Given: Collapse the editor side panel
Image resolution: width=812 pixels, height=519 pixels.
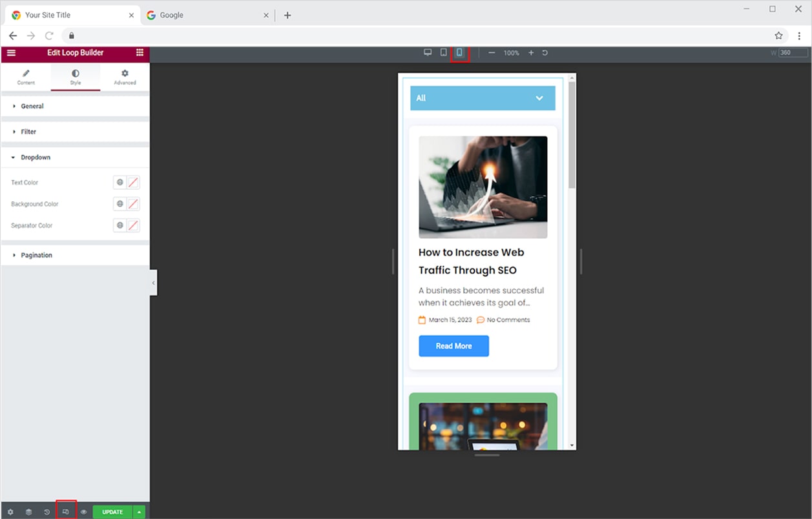Looking at the screenshot, I should (x=153, y=283).
